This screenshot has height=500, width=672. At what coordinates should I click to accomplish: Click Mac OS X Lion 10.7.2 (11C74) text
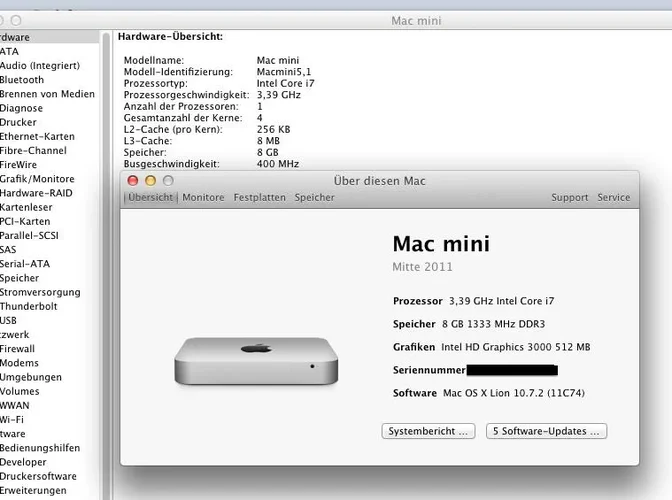(x=514, y=393)
